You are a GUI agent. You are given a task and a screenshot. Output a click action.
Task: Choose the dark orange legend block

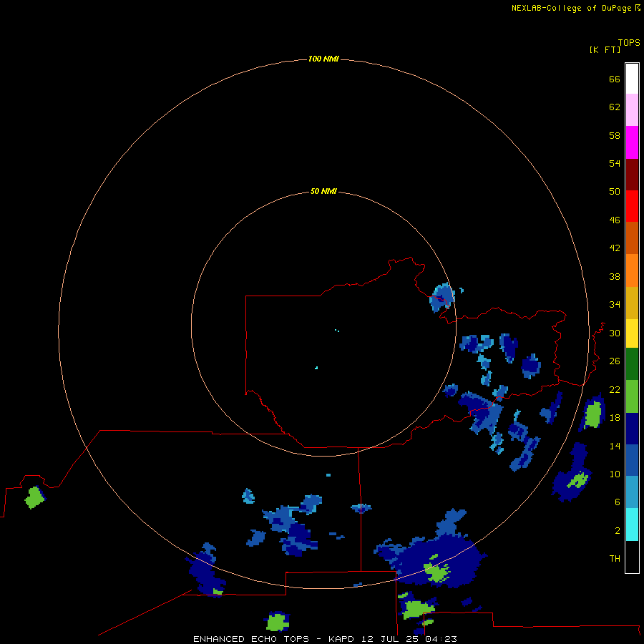click(632, 238)
